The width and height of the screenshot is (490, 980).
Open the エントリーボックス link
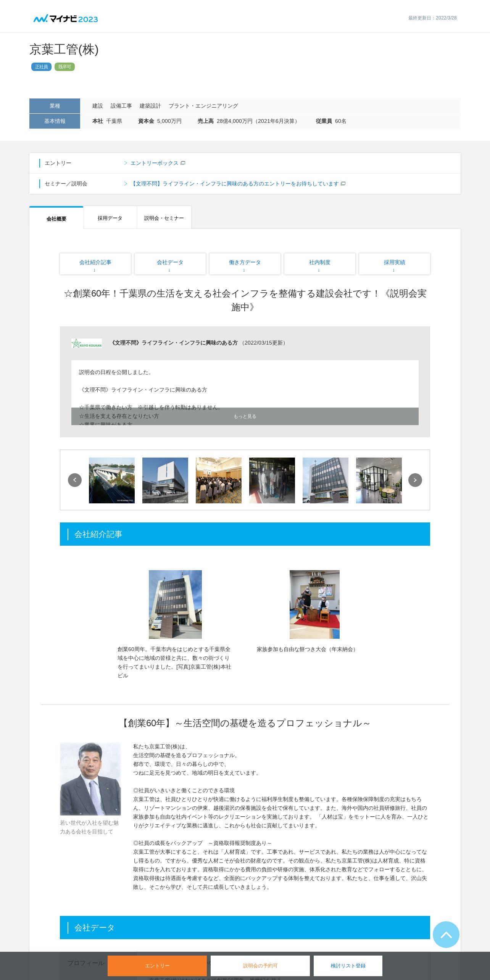[x=155, y=163]
